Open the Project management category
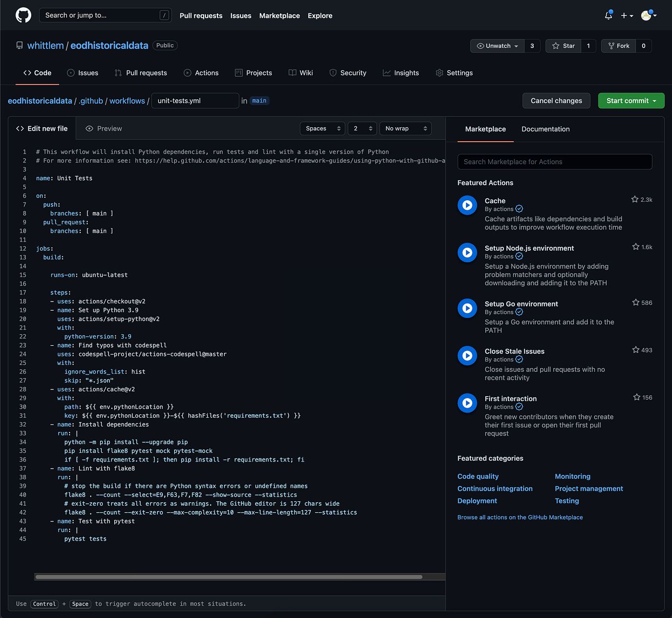Screen dimensions: 672x618 pyautogui.click(x=589, y=488)
